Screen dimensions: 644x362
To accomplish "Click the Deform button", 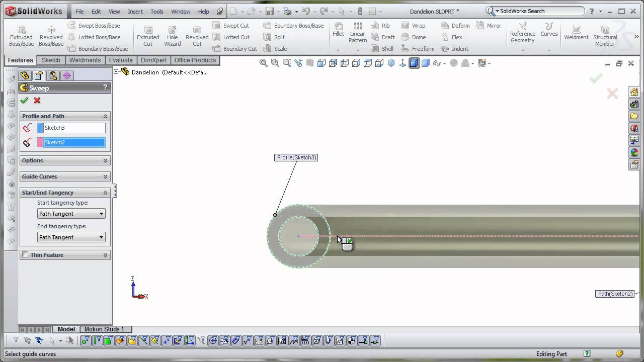I will point(455,26).
